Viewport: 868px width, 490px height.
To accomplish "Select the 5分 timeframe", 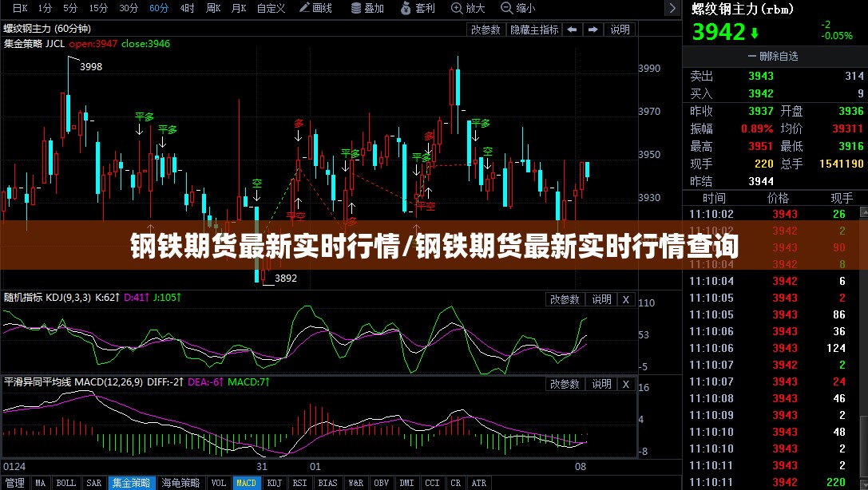I will (x=70, y=8).
